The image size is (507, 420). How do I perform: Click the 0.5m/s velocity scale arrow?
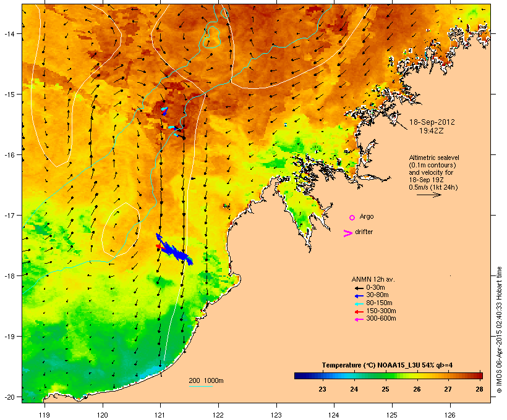point(428,195)
